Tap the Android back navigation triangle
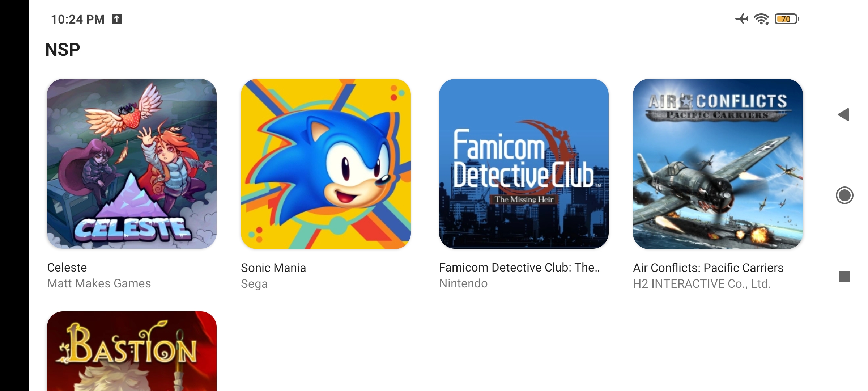The image size is (868, 391). tap(843, 115)
